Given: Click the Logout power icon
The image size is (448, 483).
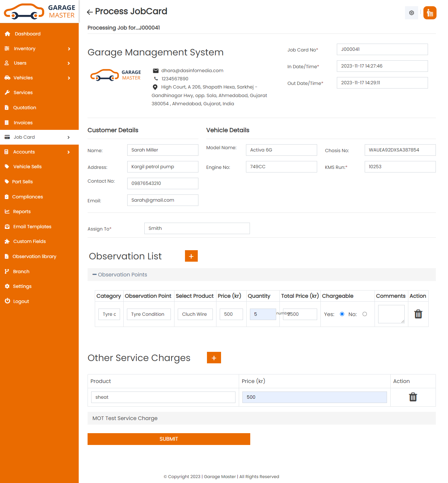Looking at the screenshot, I should 7,301.
